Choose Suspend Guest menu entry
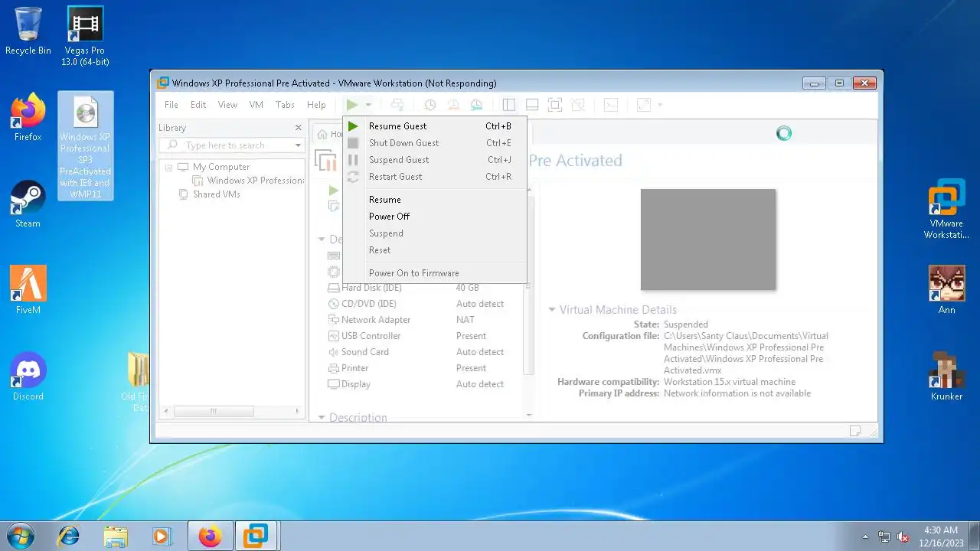Image resolution: width=980 pixels, height=551 pixels. click(434, 160)
